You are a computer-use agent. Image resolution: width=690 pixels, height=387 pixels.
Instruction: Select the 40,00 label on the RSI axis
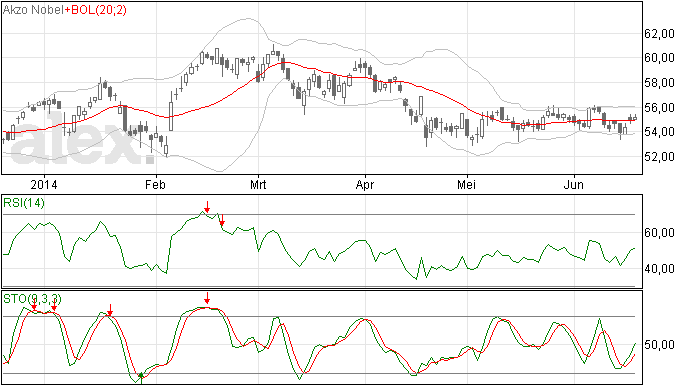(x=659, y=269)
